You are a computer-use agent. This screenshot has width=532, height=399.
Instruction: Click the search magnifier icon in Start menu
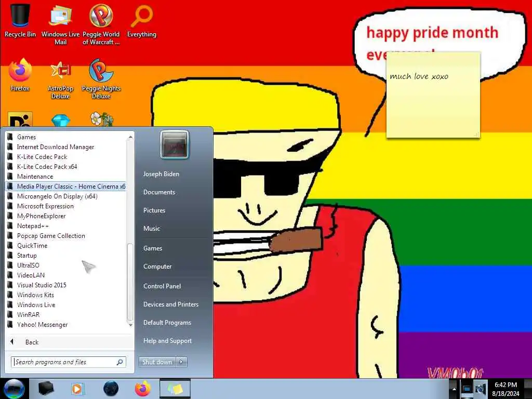pos(120,362)
